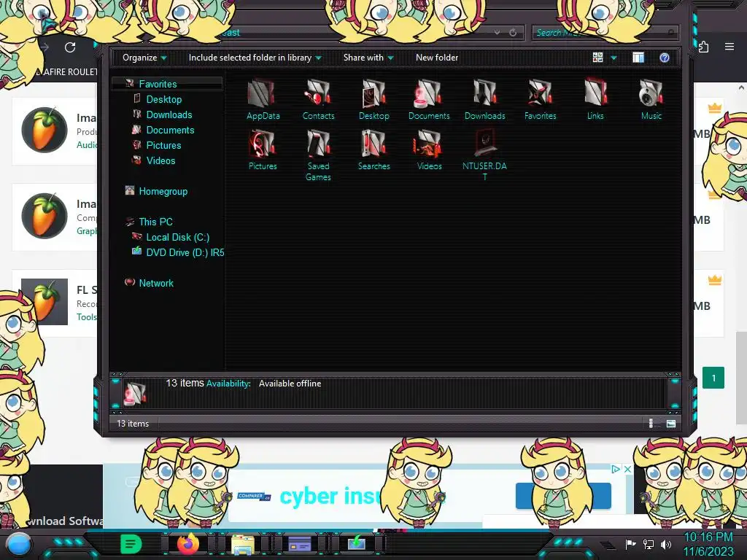747x560 pixels.
Task: Close the cyber insurance ad
Action: (x=628, y=469)
